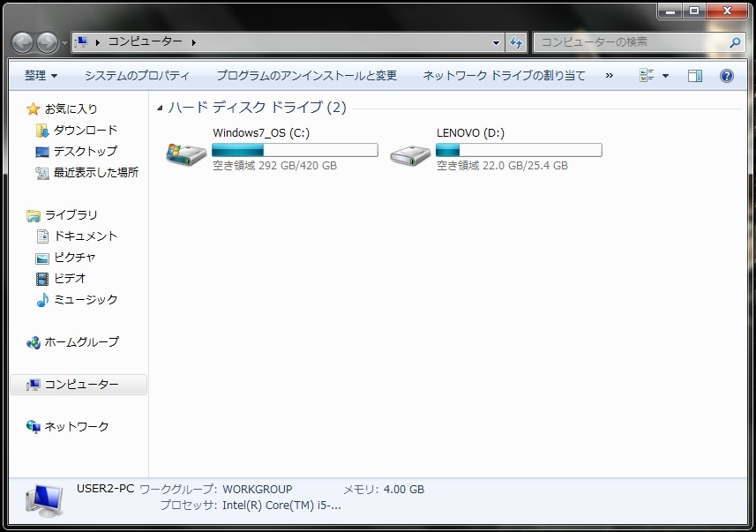The height and width of the screenshot is (532, 756).
Task: Click the 最近表示した場所 icon
Action: click(x=42, y=173)
